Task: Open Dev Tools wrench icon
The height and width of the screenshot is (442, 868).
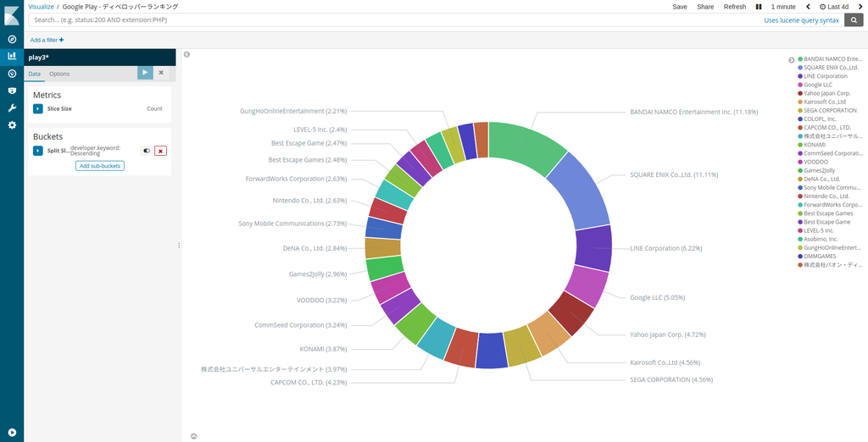Action: 12,108
